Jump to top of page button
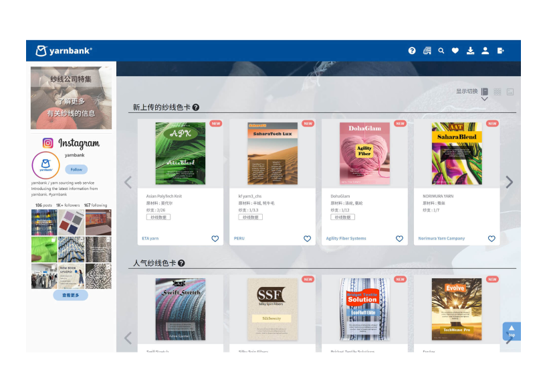 coord(512,331)
